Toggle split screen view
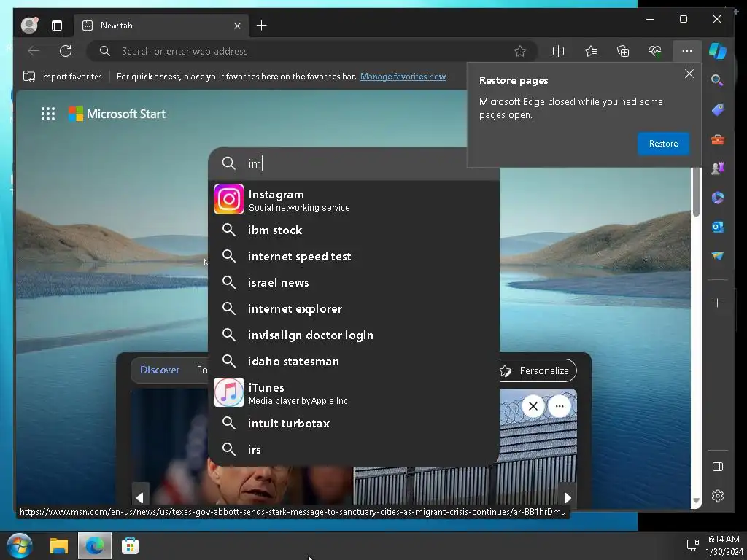Viewport: 747px width, 560px height. pos(558,51)
